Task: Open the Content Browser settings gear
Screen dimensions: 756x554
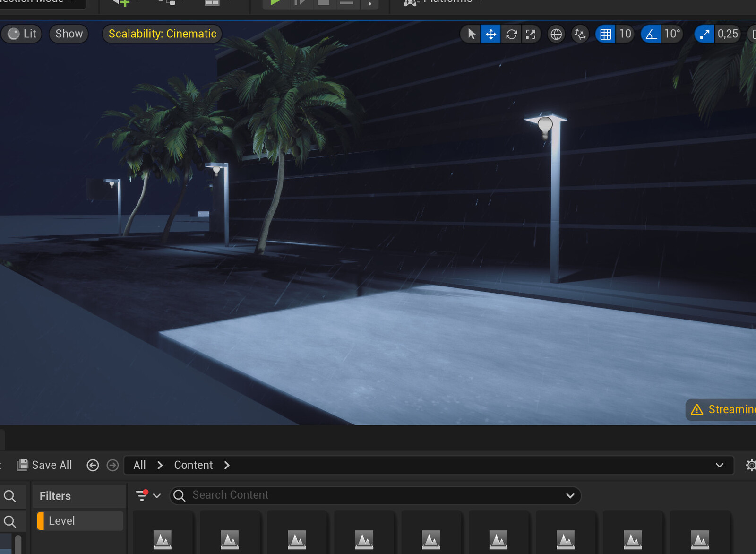Action: coord(750,465)
